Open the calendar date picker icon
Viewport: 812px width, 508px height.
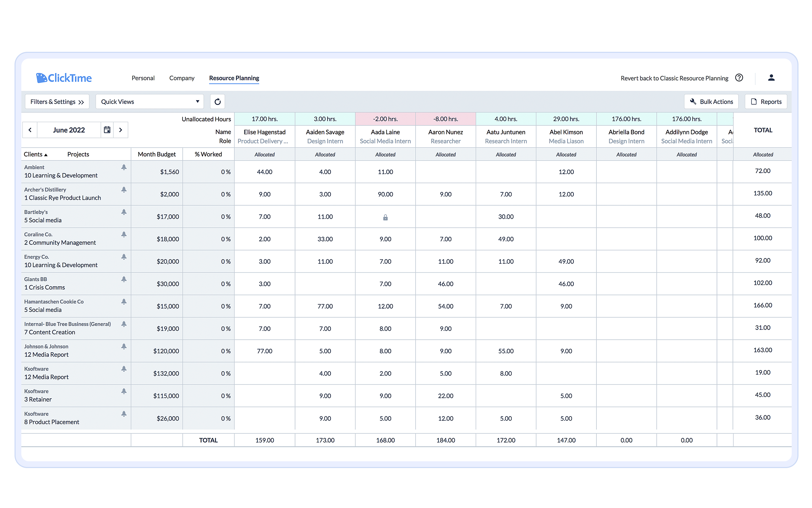pos(107,130)
